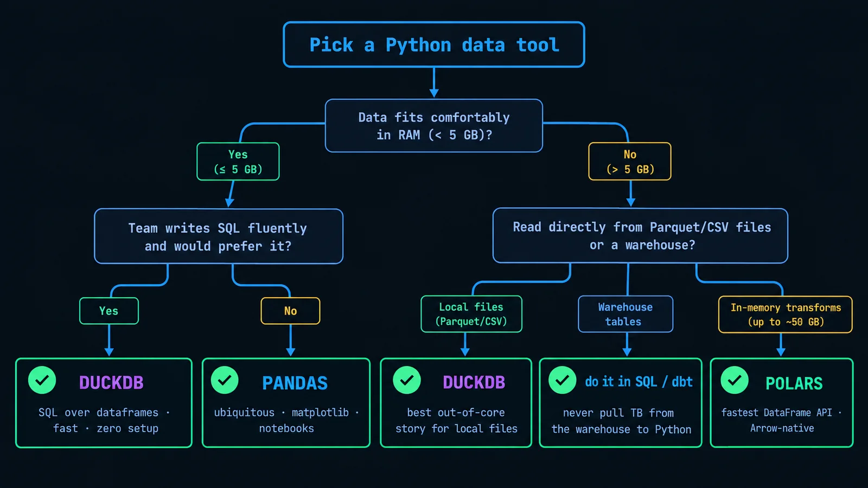Image resolution: width=868 pixels, height=488 pixels.
Task: Click the 'No (> 5 GB)' branch label
Action: (x=630, y=162)
